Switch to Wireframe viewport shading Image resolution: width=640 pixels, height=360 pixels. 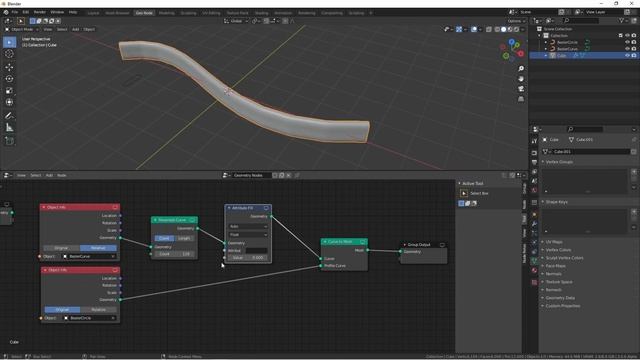click(497, 29)
